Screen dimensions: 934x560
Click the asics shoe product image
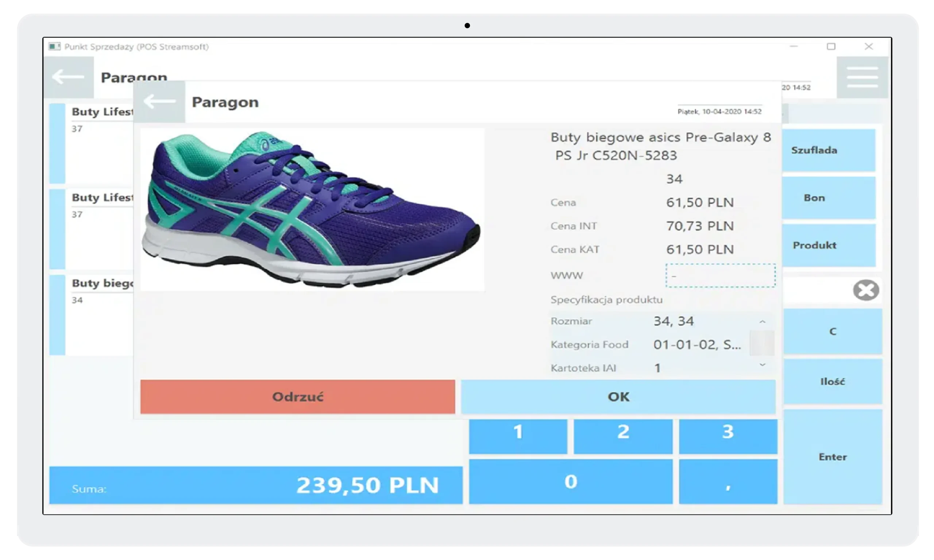[x=312, y=209]
